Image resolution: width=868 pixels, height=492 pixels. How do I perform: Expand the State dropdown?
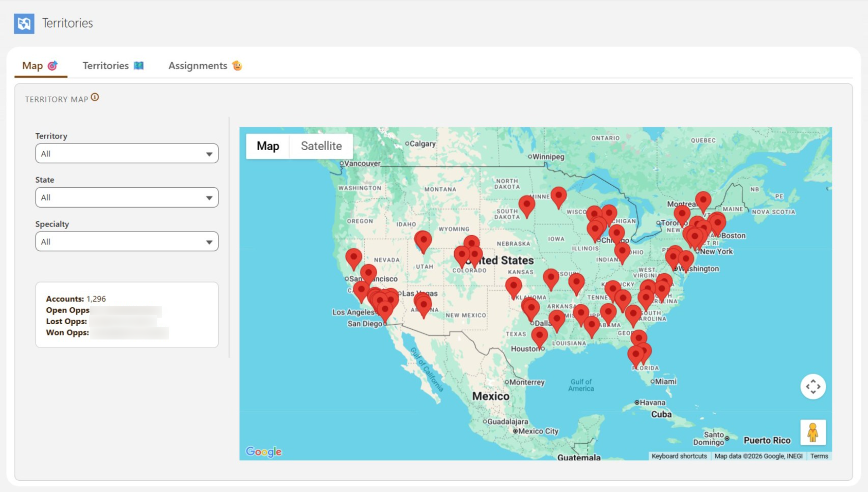(127, 198)
